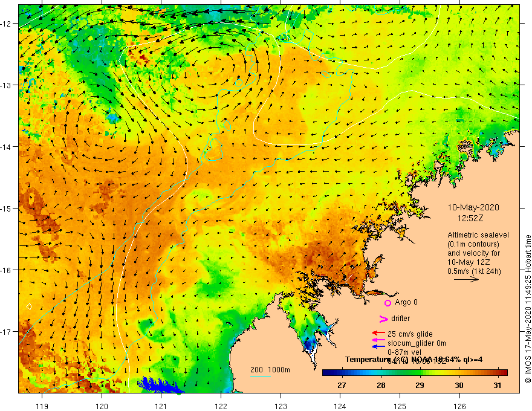Click the longitude 119 axis label
This screenshot has height=411, width=532.
[42, 406]
